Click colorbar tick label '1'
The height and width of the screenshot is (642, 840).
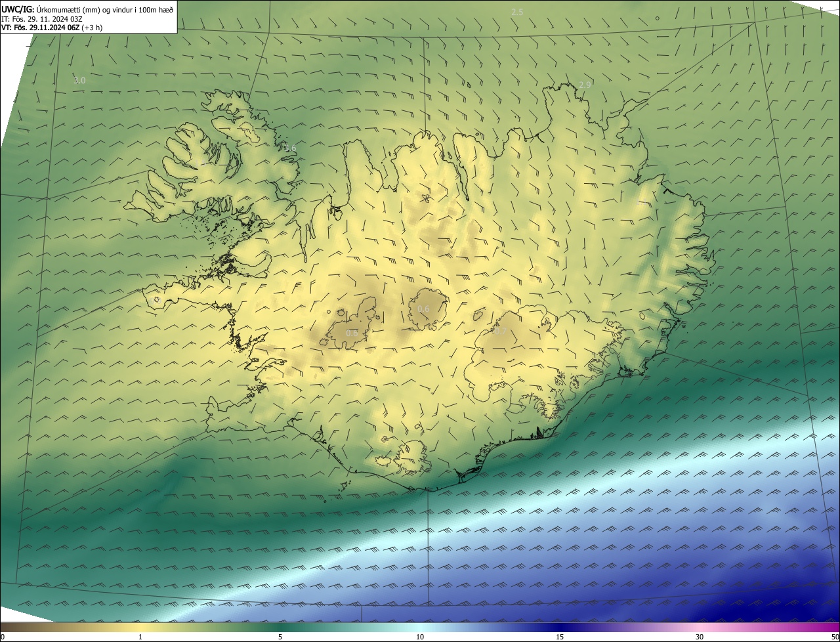coord(140,637)
